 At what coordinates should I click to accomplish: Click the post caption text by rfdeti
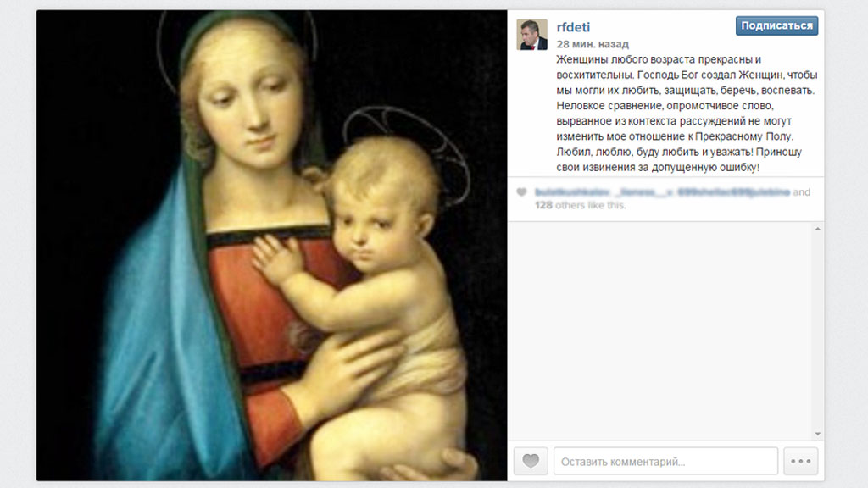tap(687, 113)
